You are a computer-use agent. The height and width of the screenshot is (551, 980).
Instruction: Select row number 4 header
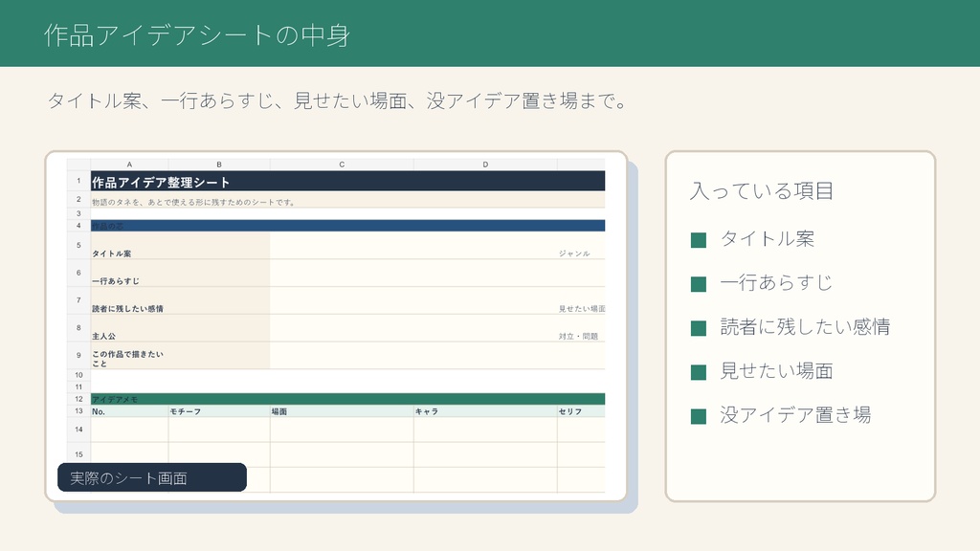tap(78, 226)
